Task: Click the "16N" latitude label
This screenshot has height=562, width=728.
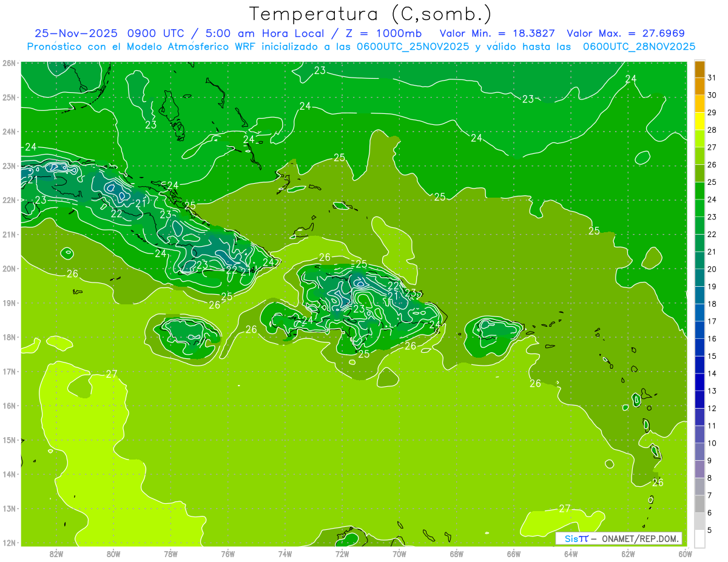Action: 8,406
